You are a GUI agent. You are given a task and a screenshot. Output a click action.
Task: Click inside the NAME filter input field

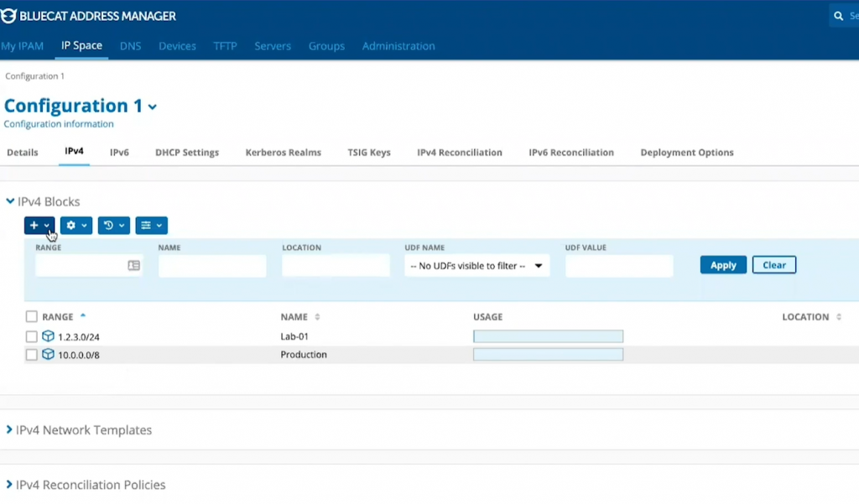click(x=212, y=265)
